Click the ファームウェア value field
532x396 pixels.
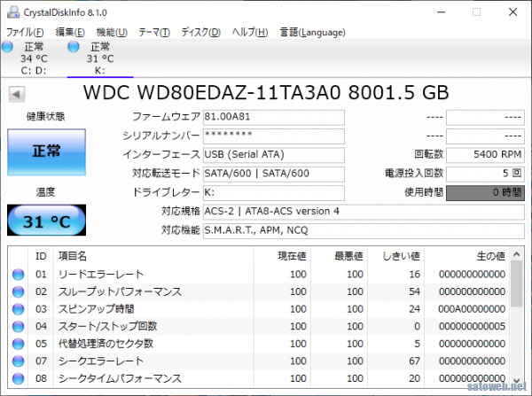(273, 118)
